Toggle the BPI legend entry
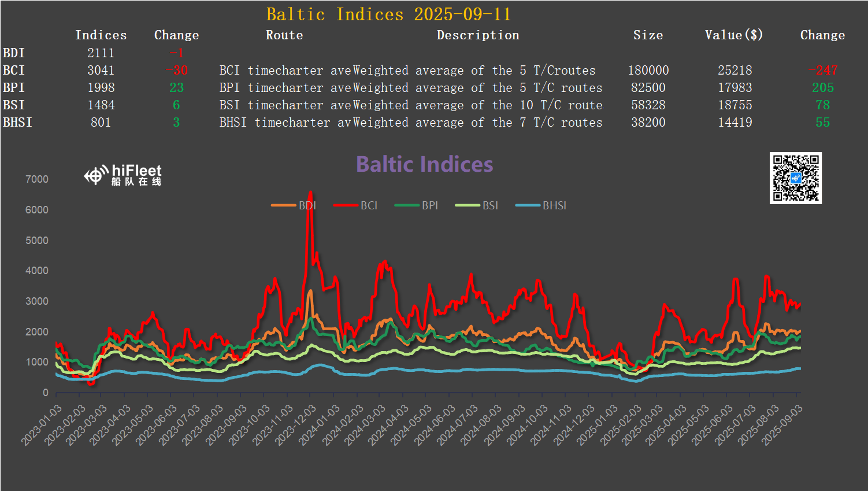This screenshot has height=491, width=868. 417,205
